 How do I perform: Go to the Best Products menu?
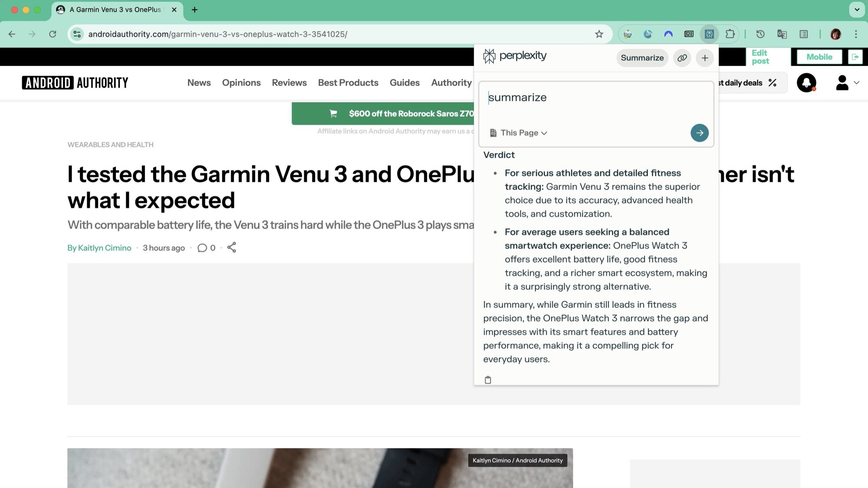tap(348, 82)
